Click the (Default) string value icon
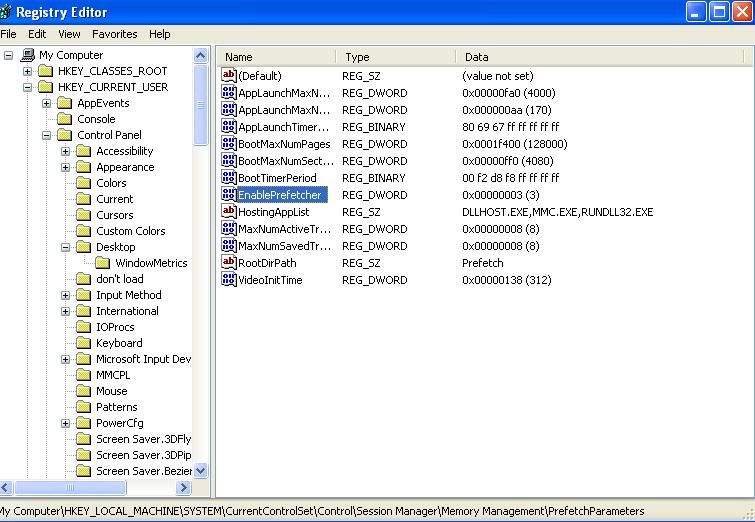 (x=229, y=75)
